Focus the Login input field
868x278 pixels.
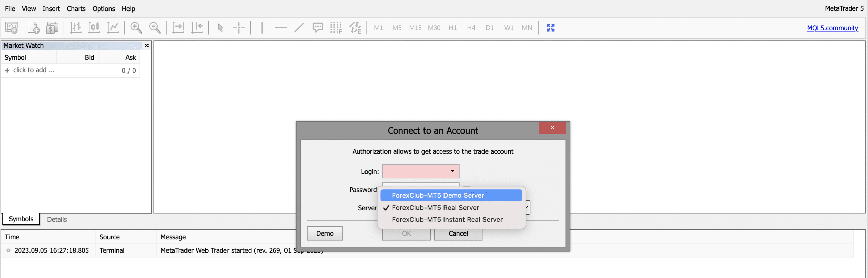click(x=421, y=171)
